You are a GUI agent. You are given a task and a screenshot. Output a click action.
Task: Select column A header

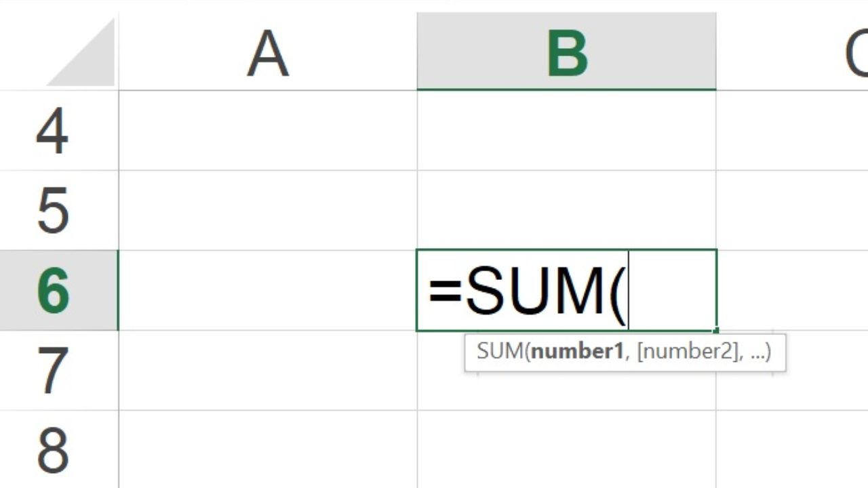pyautogui.click(x=268, y=53)
